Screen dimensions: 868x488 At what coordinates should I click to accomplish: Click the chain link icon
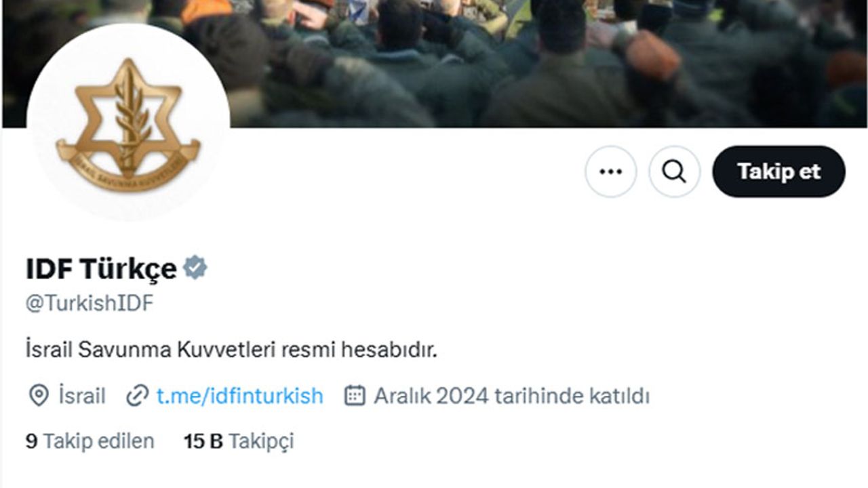138,396
